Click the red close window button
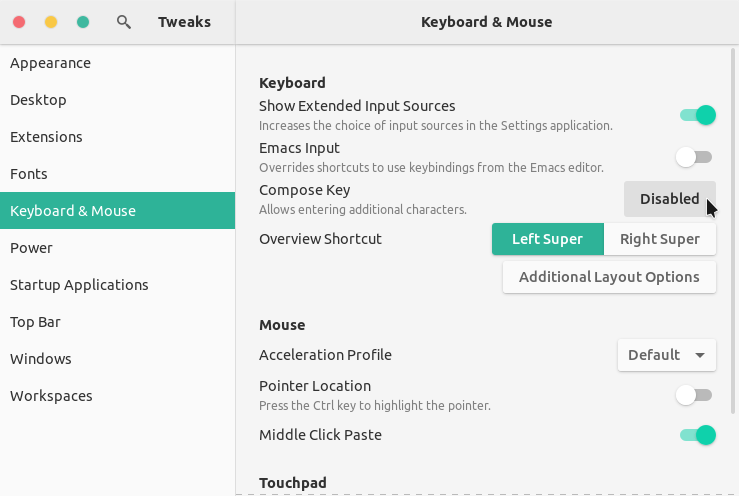 point(19,22)
